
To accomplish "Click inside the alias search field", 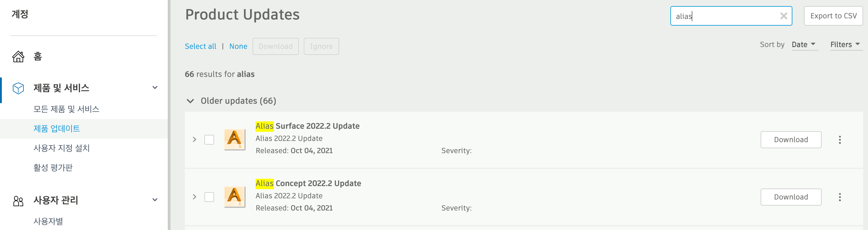I will coord(724,16).
